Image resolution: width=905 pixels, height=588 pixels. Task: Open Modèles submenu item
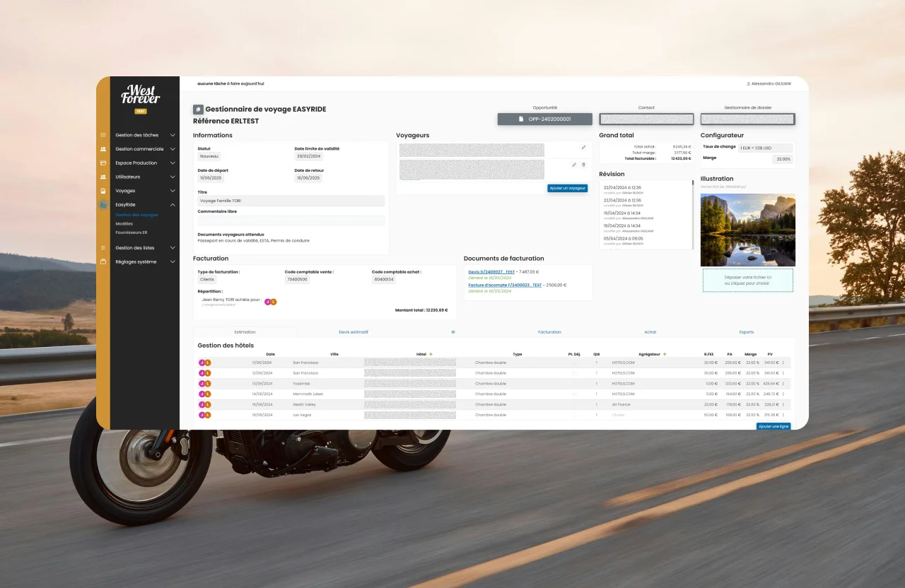pyautogui.click(x=124, y=223)
